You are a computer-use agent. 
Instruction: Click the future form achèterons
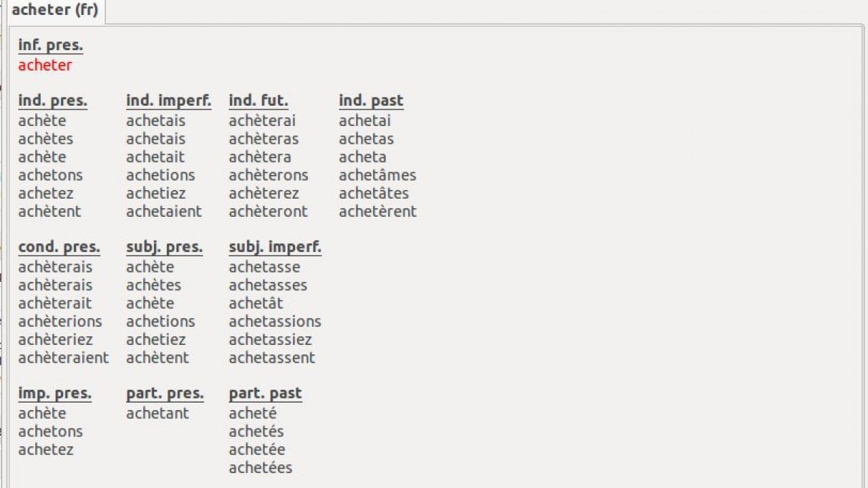click(x=269, y=175)
